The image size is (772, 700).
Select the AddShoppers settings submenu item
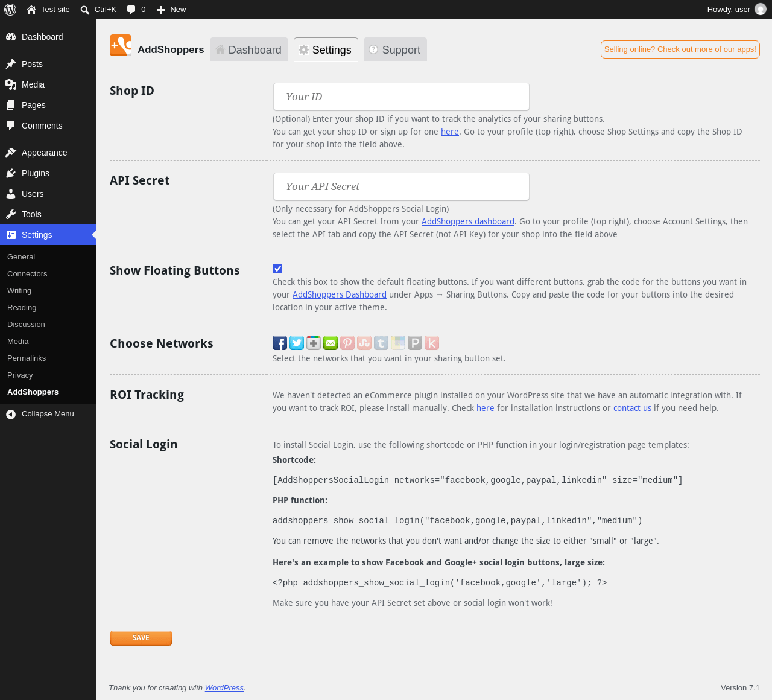point(33,392)
